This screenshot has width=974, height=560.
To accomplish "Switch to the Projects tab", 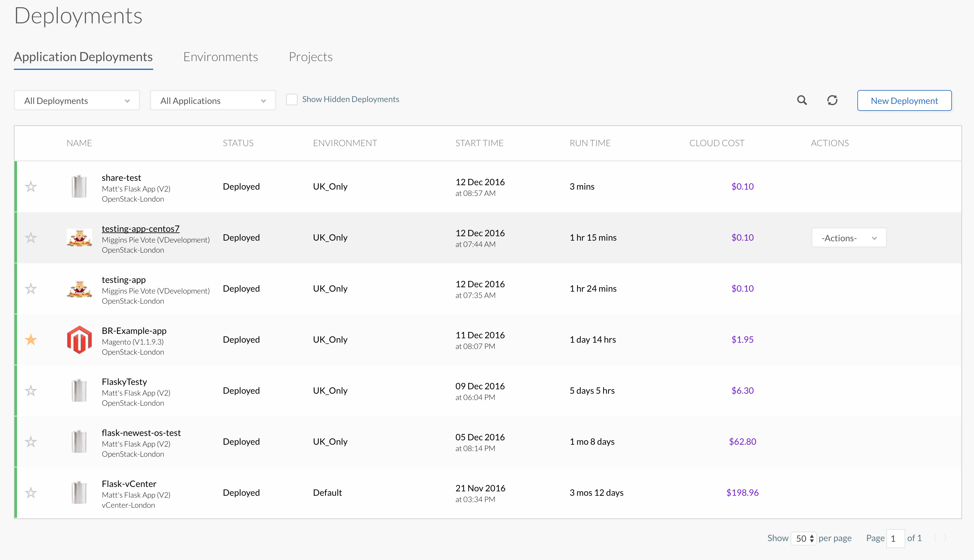I will 310,57.
